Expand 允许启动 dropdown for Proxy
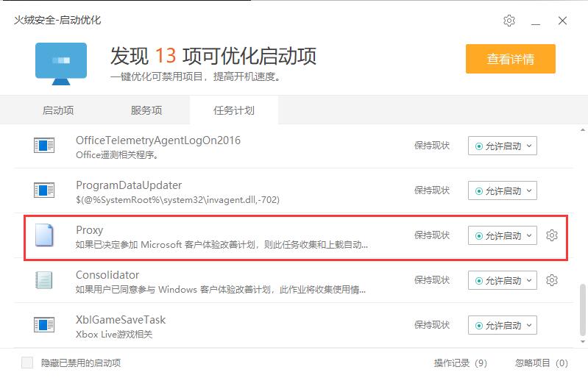The width and height of the screenshot is (588, 378). pos(502,235)
